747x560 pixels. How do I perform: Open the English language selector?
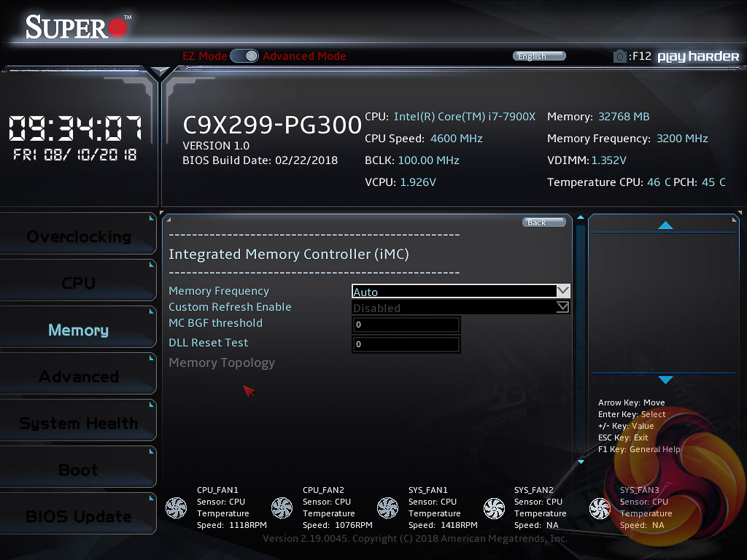(x=539, y=56)
